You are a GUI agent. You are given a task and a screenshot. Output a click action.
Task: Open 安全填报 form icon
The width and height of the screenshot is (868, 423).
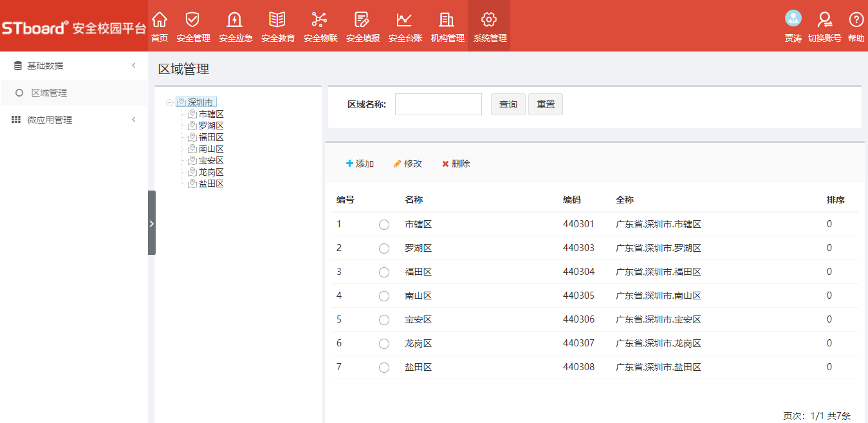tap(362, 19)
